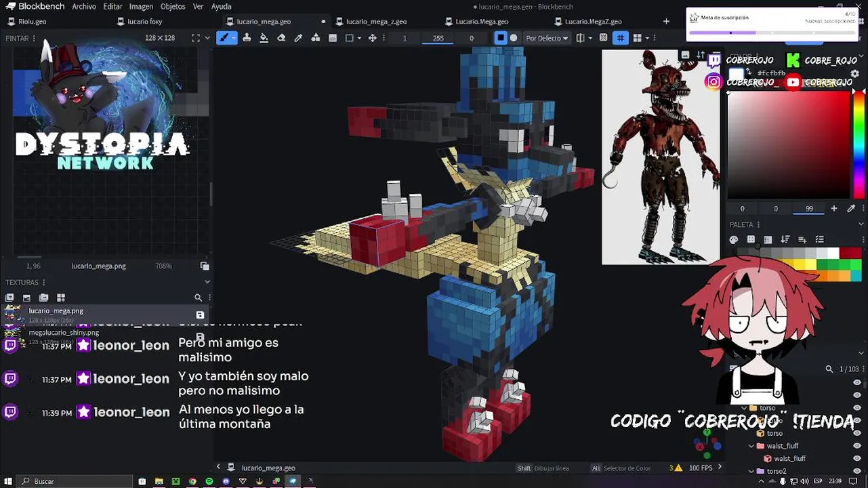
Task: Add current color to palette
Action: click(x=834, y=209)
